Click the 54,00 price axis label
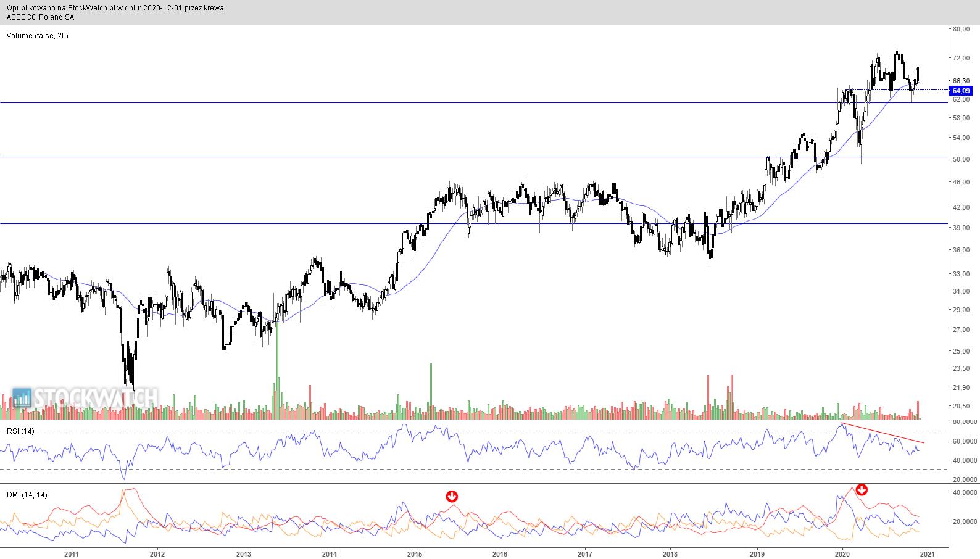The height and width of the screenshot is (559, 980). point(961,138)
